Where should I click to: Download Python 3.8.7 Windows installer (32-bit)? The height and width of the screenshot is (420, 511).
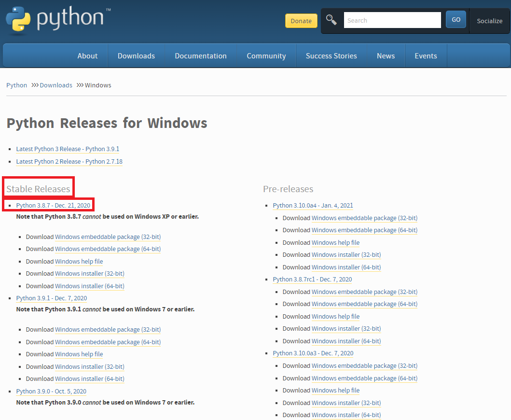(x=90, y=274)
